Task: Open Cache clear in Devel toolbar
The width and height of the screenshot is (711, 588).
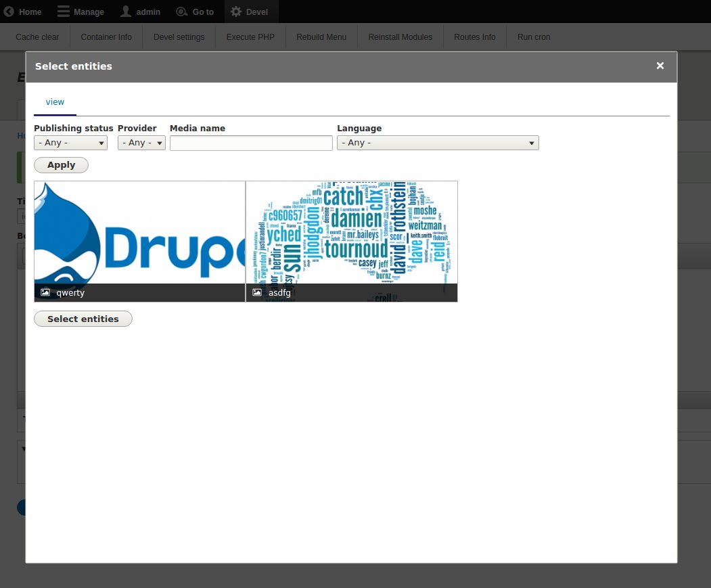Action: click(37, 37)
